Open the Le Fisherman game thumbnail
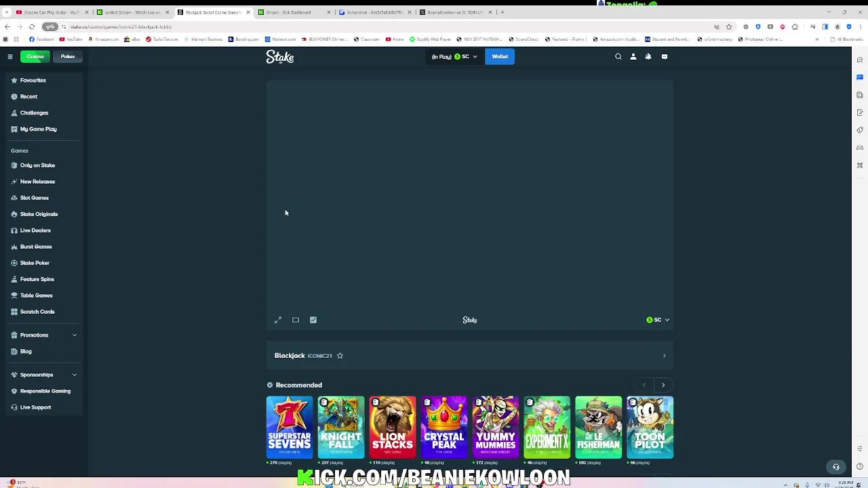Image resolution: width=868 pixels, height=488 pixels. click(x=599, y=428)
